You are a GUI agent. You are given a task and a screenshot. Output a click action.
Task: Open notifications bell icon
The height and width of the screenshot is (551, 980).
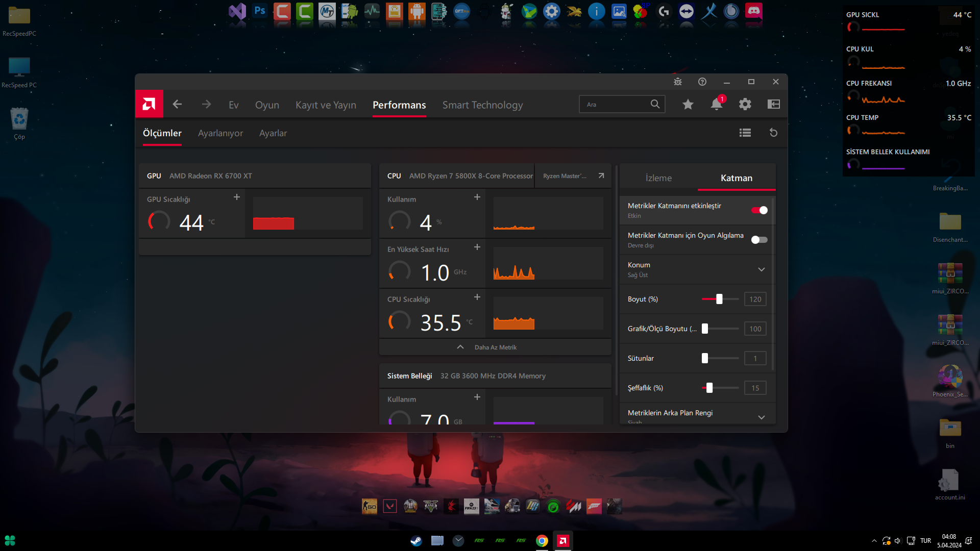click(x=717, y=104)
